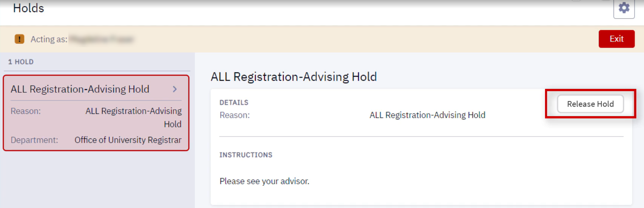Click the INSTRUCTIONS section heading
This screenshot has height=208, width=644.
[246, 155]
